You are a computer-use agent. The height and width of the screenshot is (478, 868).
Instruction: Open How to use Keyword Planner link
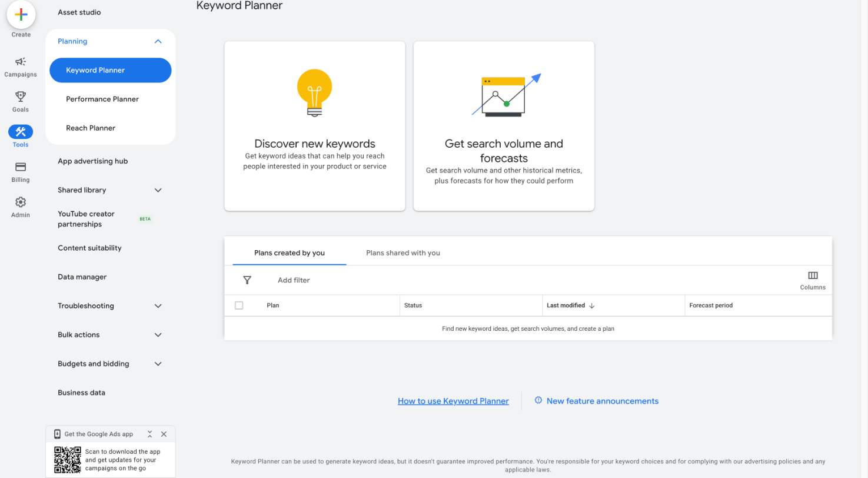coord(453,401)
